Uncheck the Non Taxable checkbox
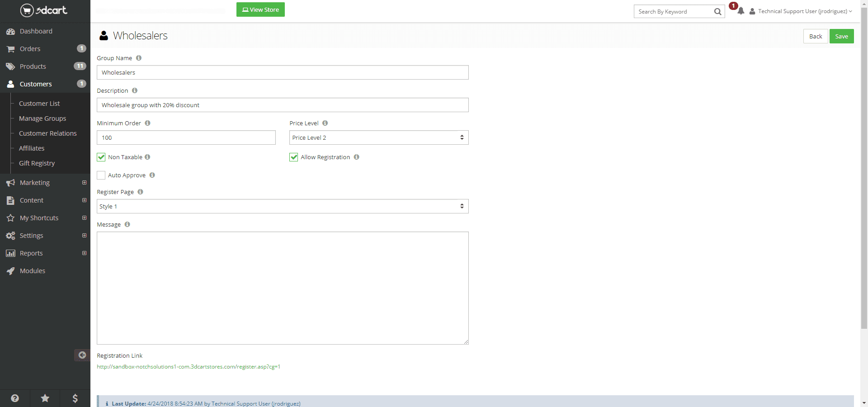Screen dimensions: 868x407 (101, 157)
